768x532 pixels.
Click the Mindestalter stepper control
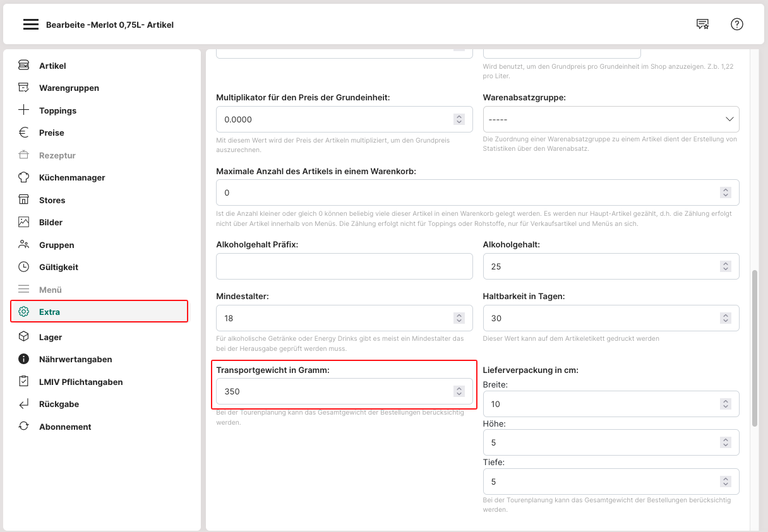[x=459, y=318]
